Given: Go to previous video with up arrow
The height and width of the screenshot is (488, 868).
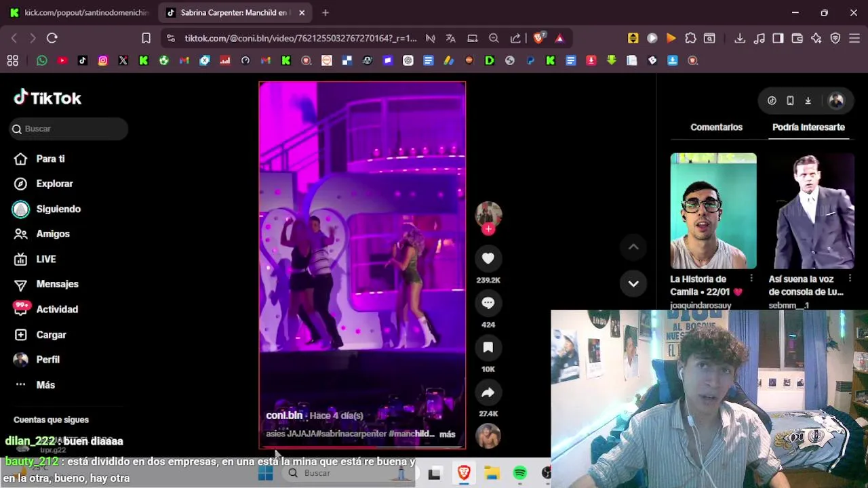Looking at the screenshot, I should pos(633,247).
